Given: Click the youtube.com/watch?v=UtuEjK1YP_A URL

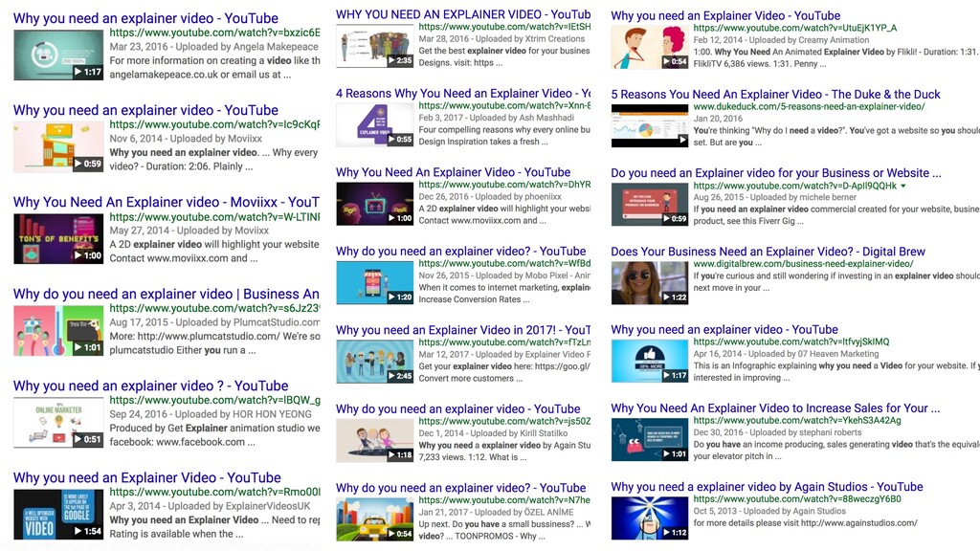Looking at the screenshot, I should pyautogui.click(x=795, y=28).
